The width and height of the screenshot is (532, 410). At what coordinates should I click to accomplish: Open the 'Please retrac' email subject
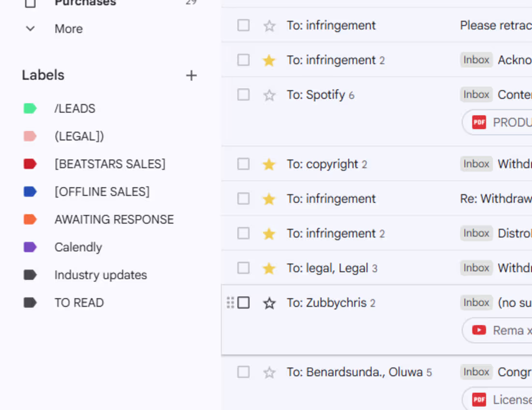496,26
